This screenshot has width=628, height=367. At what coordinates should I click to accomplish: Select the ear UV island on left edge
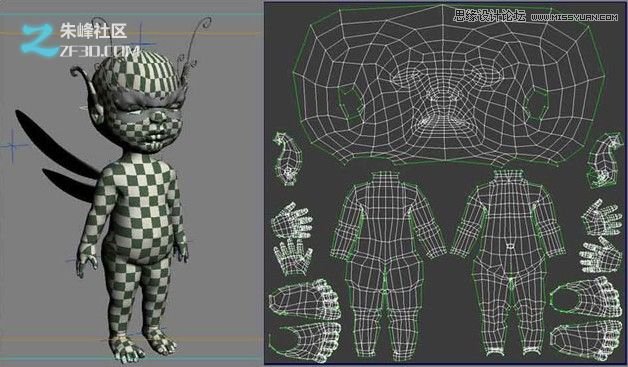click(287, 159)
